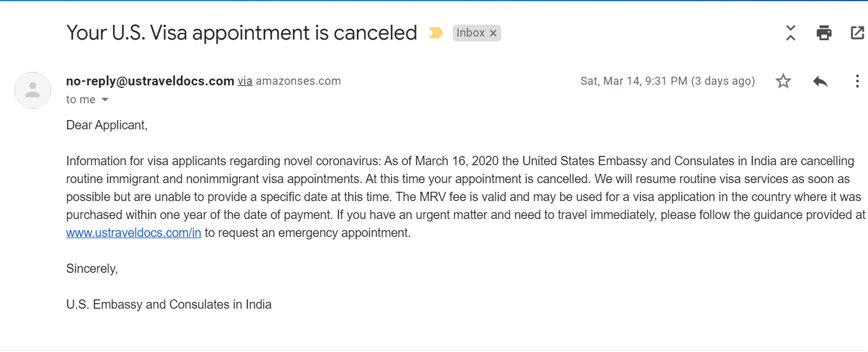Click the sender's profile avatar
The width and height of the screenshot is (868, 352).
(33, 90)
